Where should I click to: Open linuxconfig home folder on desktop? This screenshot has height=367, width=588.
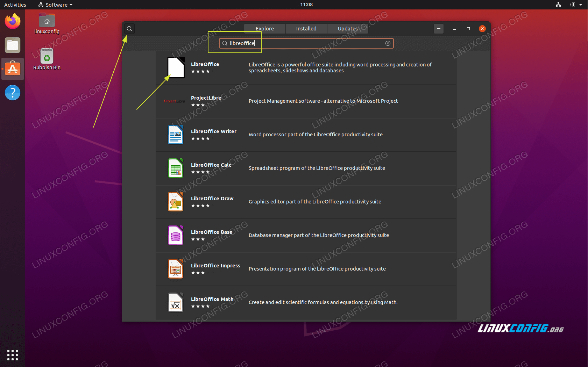pyautogui.click(x=47, y=24)
